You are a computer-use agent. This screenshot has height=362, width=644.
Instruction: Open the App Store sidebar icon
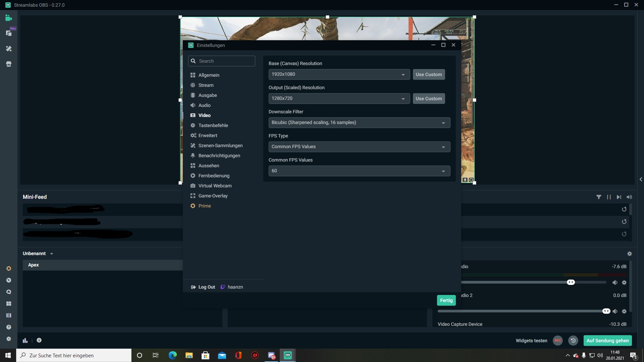[x=9, y=64]
